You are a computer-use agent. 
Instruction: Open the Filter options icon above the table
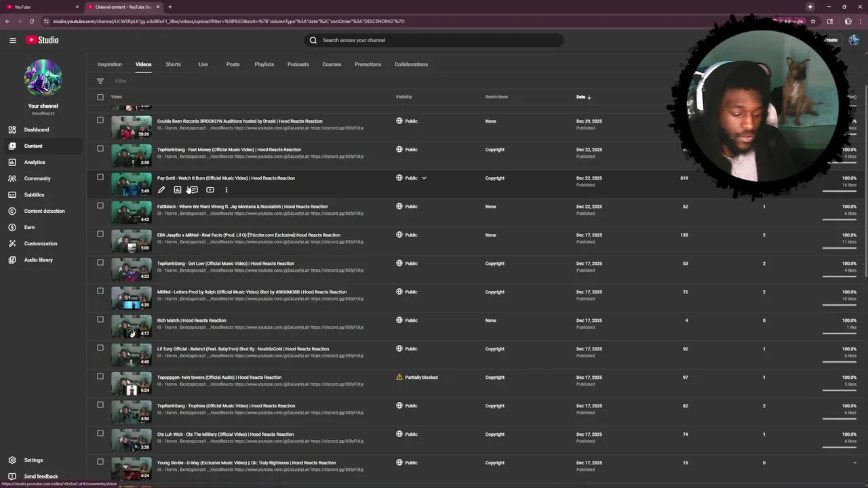(100, 81)
